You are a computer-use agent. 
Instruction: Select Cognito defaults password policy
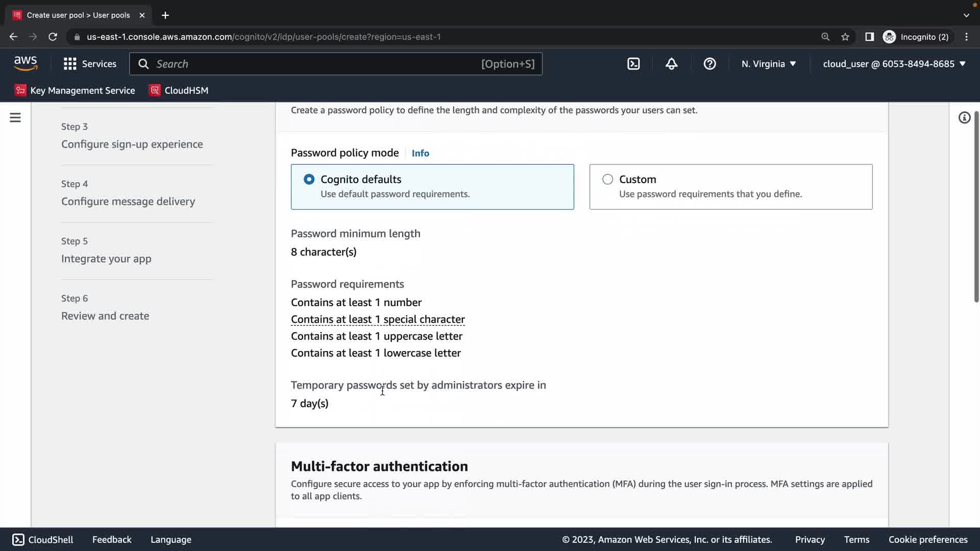309,180
